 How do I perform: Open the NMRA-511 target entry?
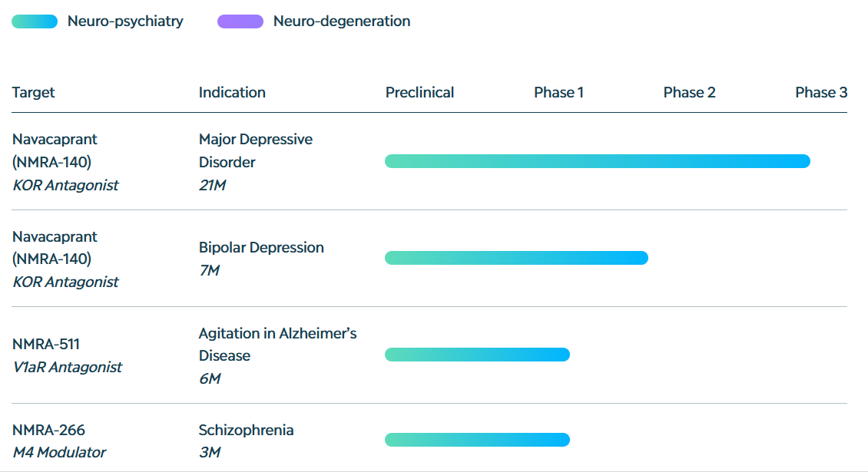(x=46, y=345)
